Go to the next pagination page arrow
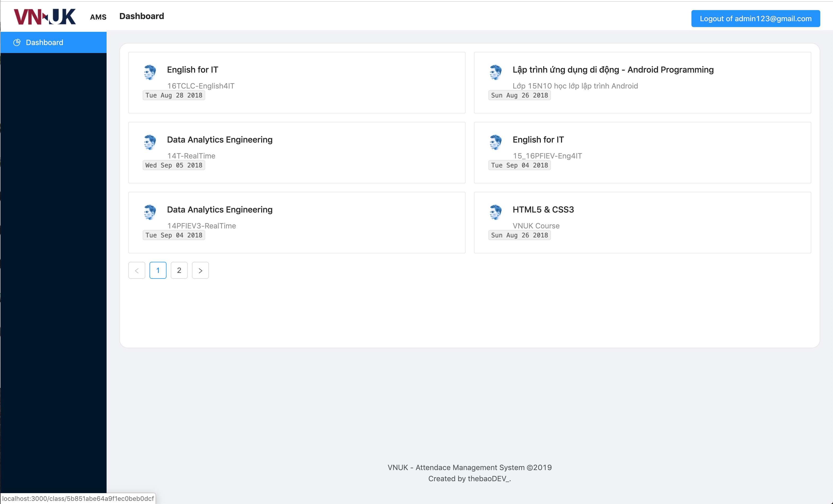 pyautogui.click(x=200, y=270)
